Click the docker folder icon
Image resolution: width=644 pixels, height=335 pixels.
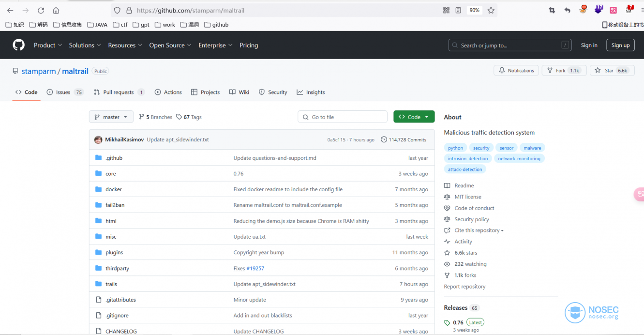point(99,189)
